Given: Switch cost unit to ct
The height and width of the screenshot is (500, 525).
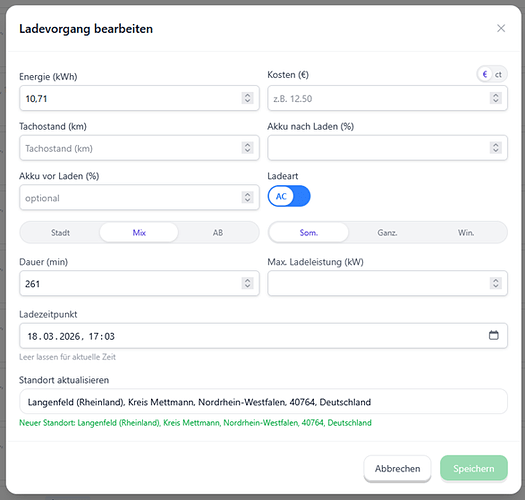Looking at the screenshot, I should point(498,74).
